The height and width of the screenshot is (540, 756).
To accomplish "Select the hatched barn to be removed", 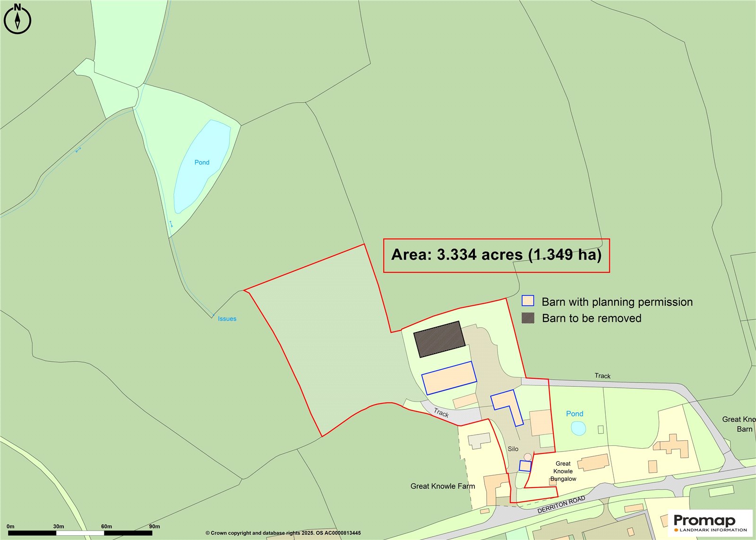I will [x=439, y=339].
